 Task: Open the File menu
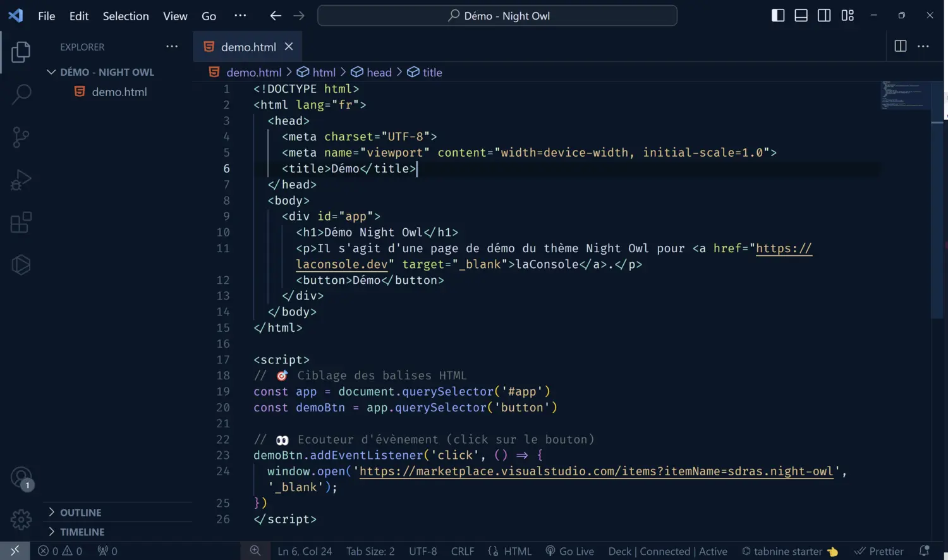46,16
